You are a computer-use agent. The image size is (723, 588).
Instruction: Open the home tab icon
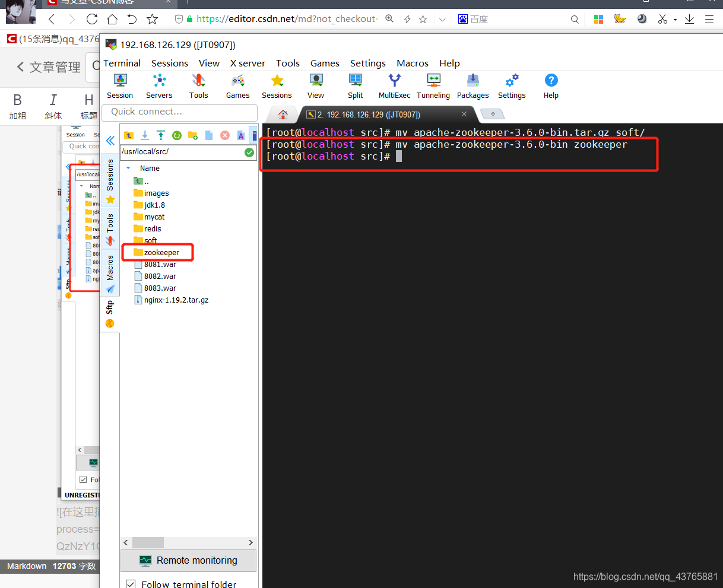(283, 115)
